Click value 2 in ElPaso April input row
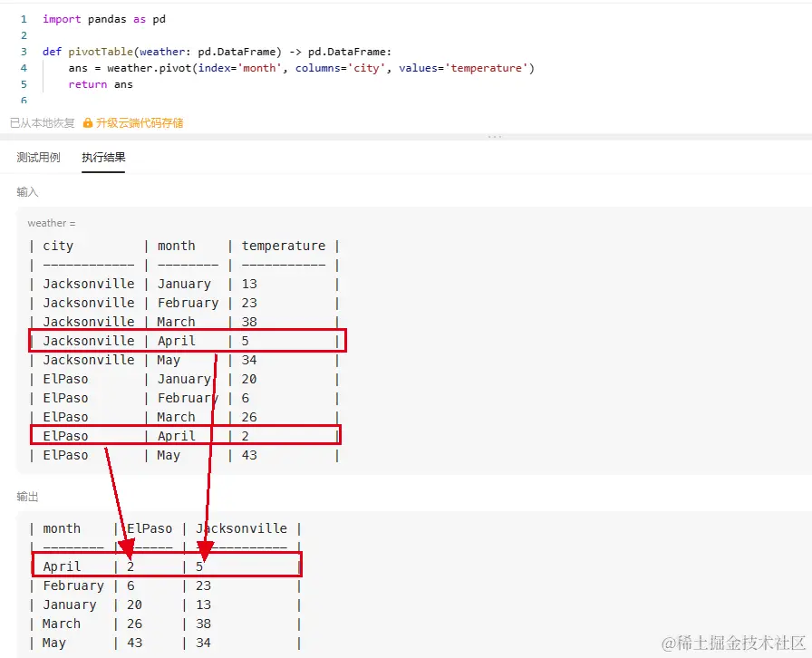The width and height of the screenshot is (812, 658). 246,436
